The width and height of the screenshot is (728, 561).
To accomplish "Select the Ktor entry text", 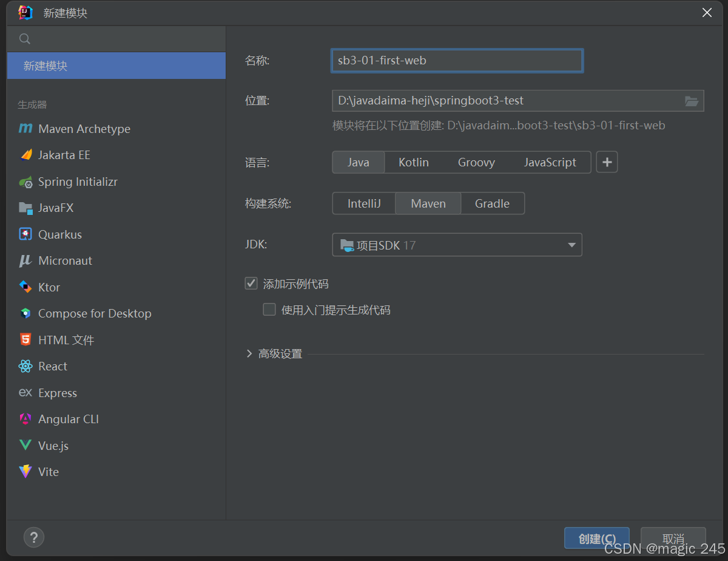I will point(49,287).
